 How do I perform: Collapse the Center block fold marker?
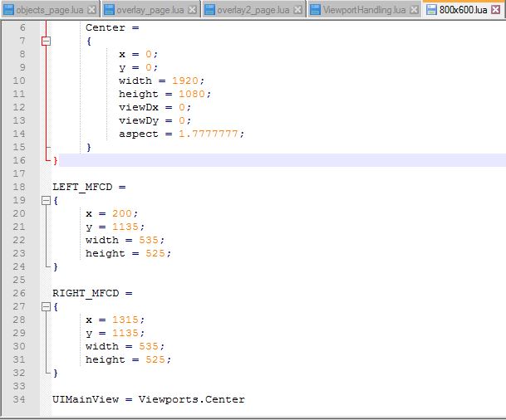point(46,41)
